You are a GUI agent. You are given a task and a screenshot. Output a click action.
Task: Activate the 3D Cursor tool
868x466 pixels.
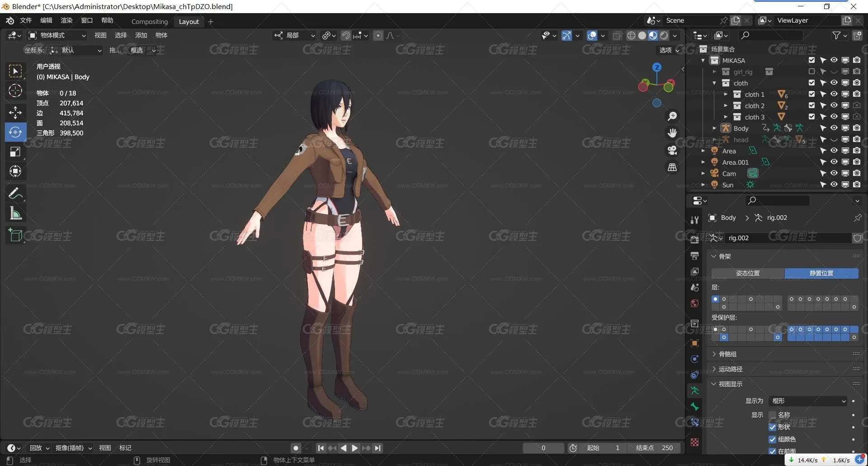(15, 91)
